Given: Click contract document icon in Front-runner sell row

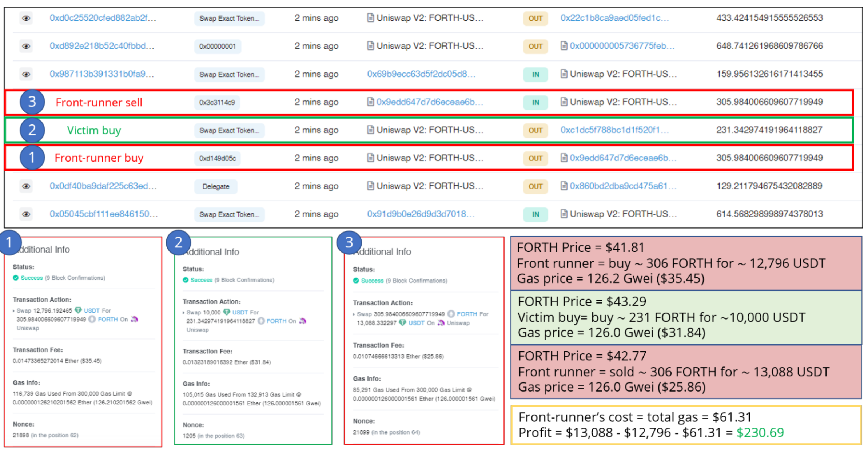Looking at the screenshot, I should [370, 102].
